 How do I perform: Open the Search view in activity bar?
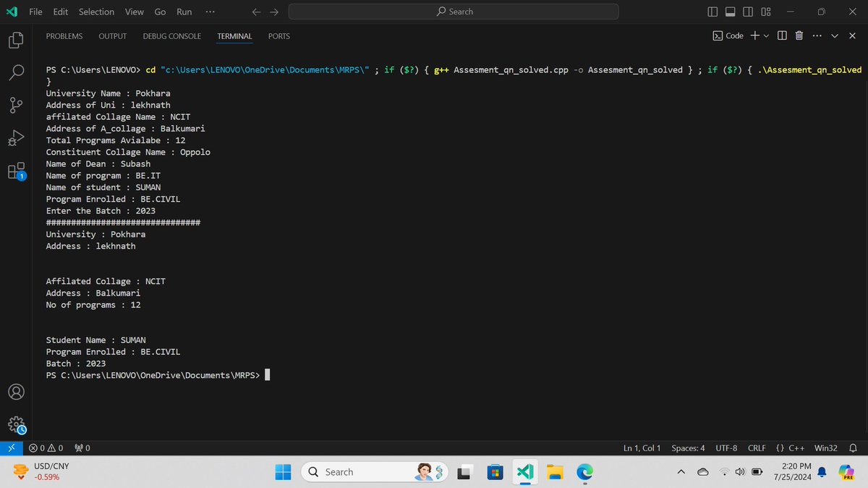[16, 72]
